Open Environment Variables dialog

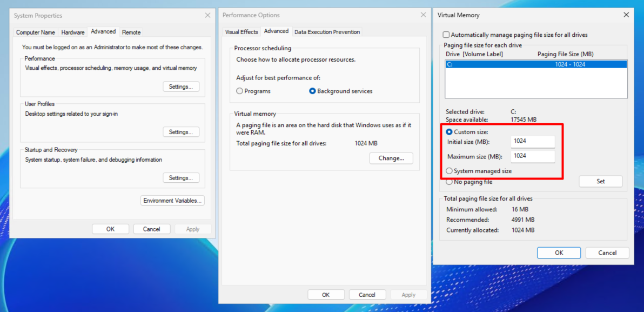172,201
